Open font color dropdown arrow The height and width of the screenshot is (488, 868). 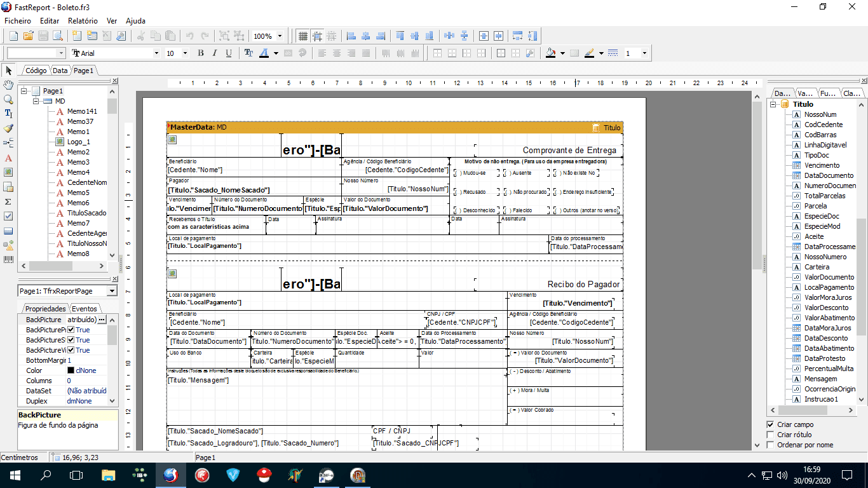tap(276, 53)
